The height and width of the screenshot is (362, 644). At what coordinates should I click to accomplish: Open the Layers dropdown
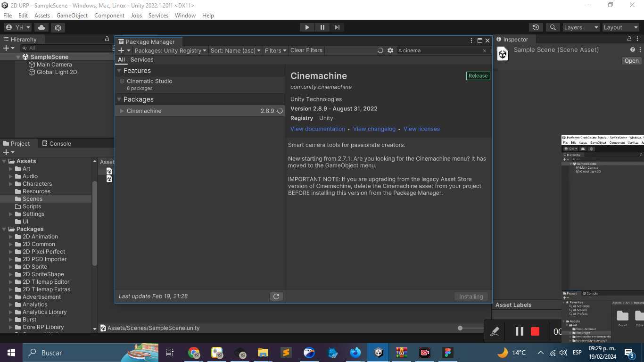pyautogui.click(x=581, y=27)
